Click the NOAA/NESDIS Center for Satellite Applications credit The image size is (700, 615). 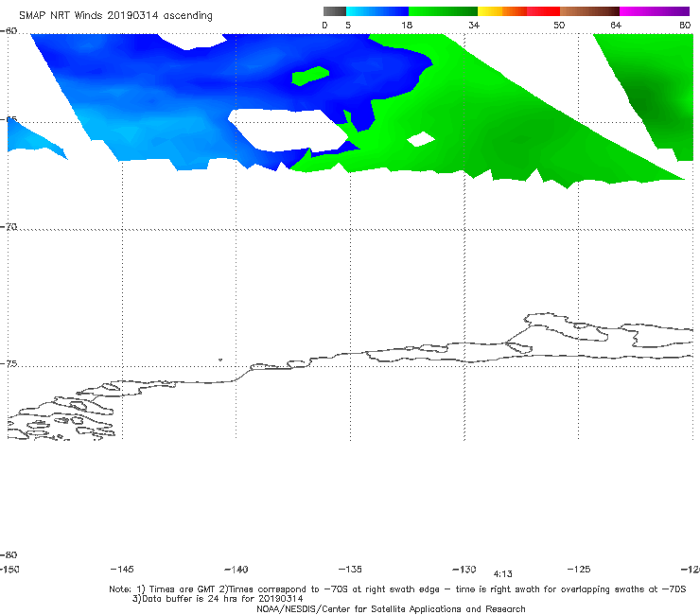pos(391,608)
